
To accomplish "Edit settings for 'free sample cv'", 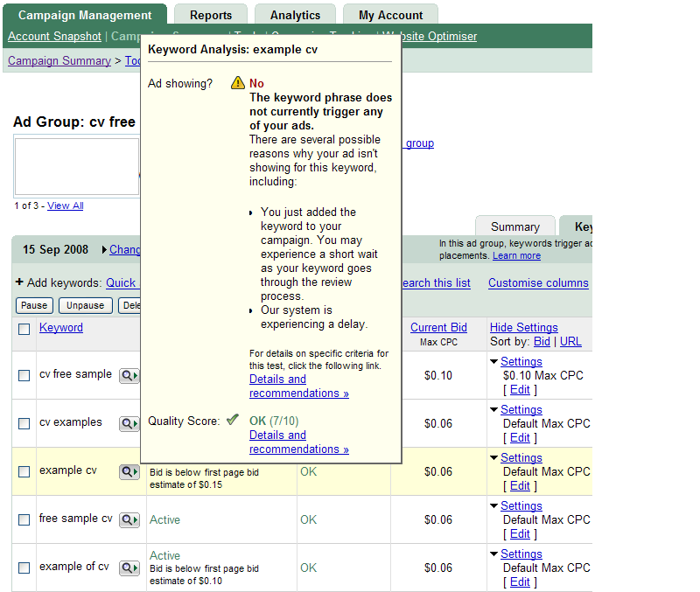I will (520, 534).
